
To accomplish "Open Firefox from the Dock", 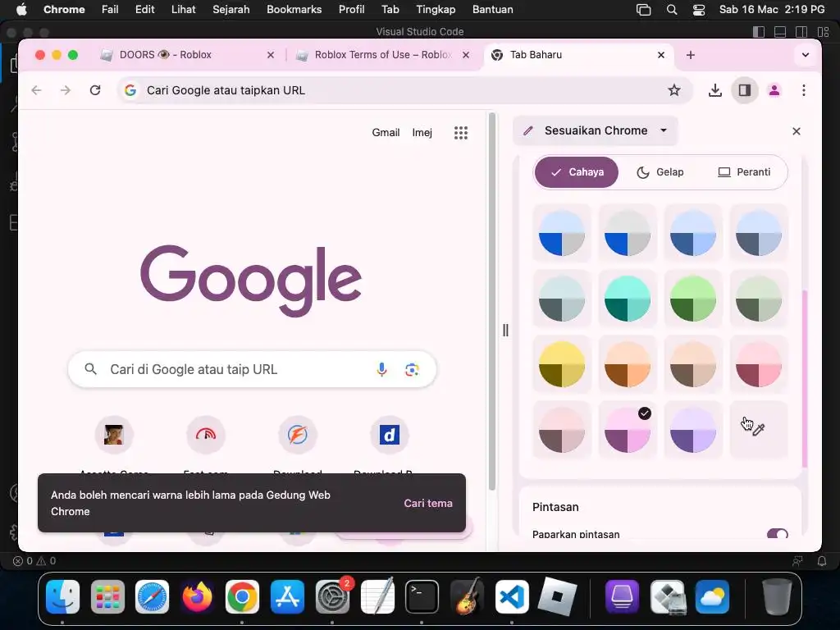I will pos(197,597).
